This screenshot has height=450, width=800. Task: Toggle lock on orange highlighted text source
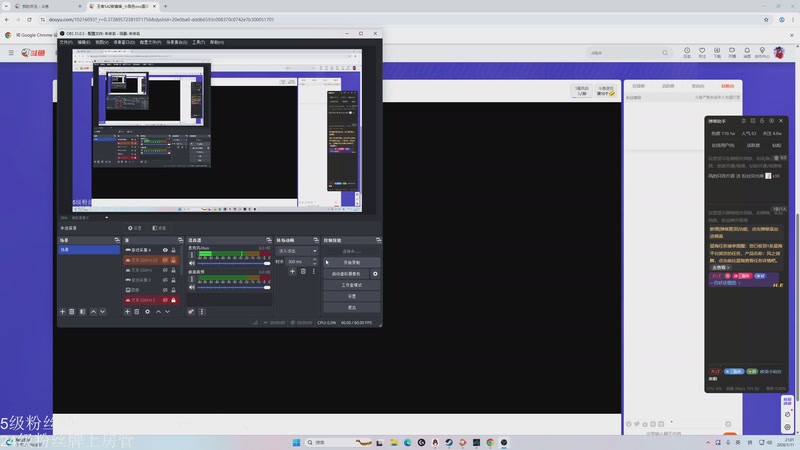[173, 260]
